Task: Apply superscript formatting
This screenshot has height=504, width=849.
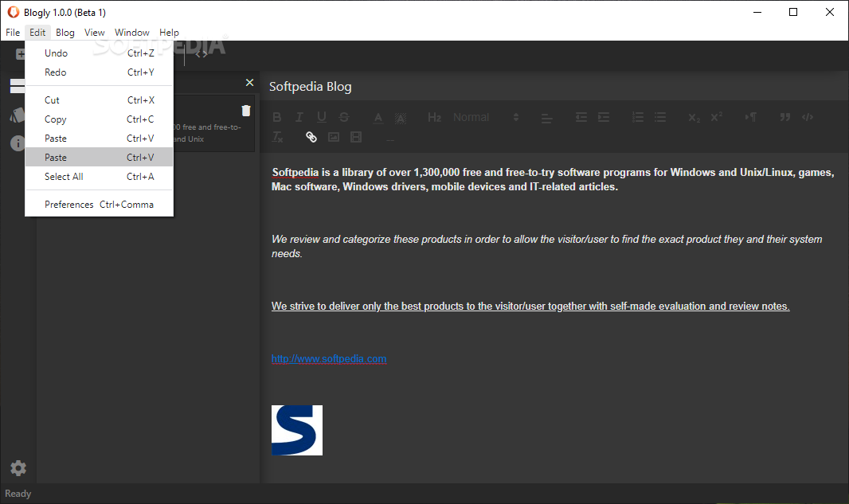Action: (x=716, y=117)
